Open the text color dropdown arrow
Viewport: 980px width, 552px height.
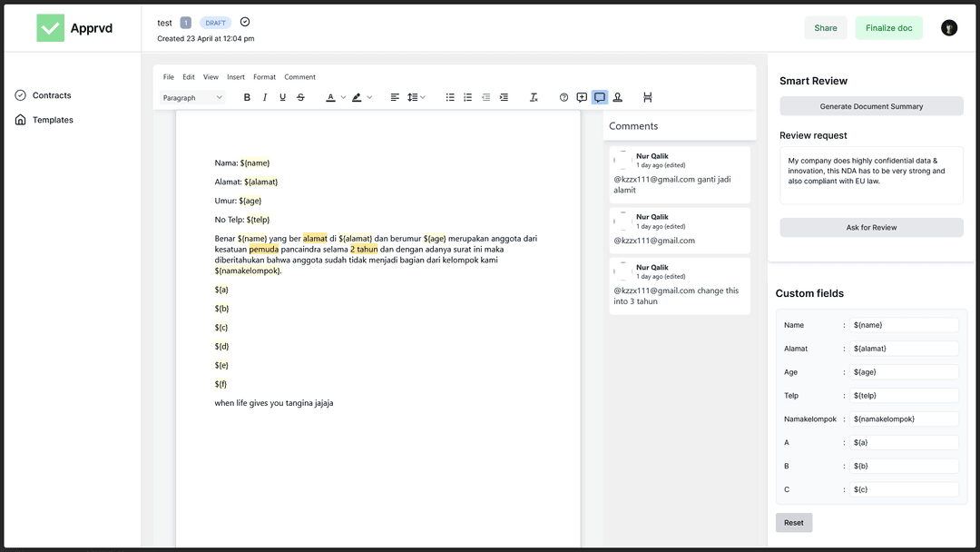point(342,97)
